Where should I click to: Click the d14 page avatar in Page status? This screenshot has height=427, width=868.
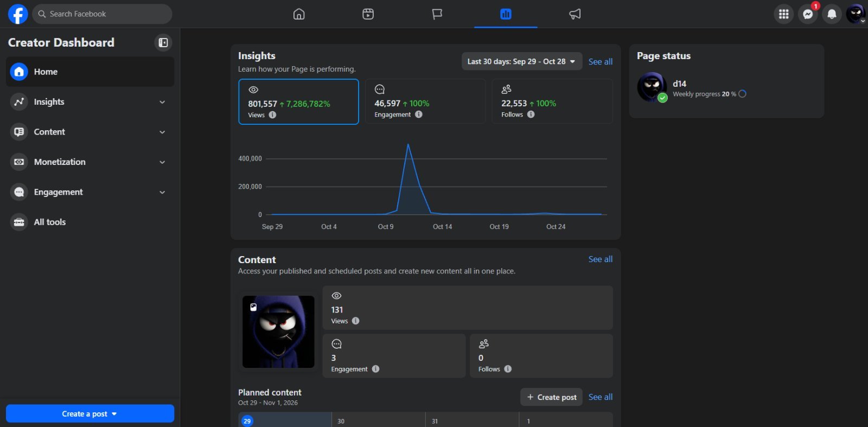pos(652,87)
